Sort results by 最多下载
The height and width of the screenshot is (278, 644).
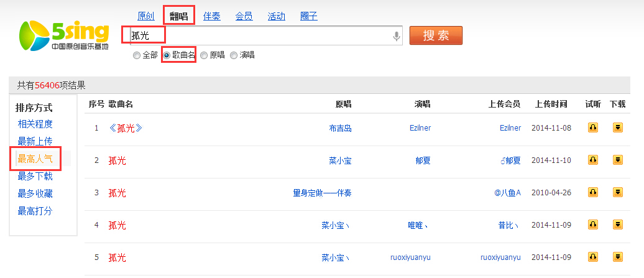click(x=35, y=177)
